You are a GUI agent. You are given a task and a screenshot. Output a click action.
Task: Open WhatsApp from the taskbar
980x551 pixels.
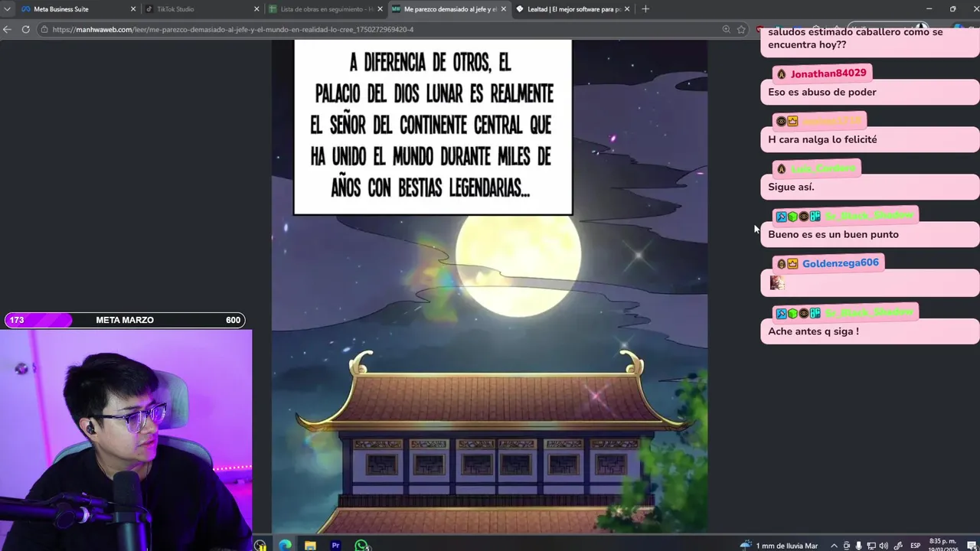(x=361, y=545)
